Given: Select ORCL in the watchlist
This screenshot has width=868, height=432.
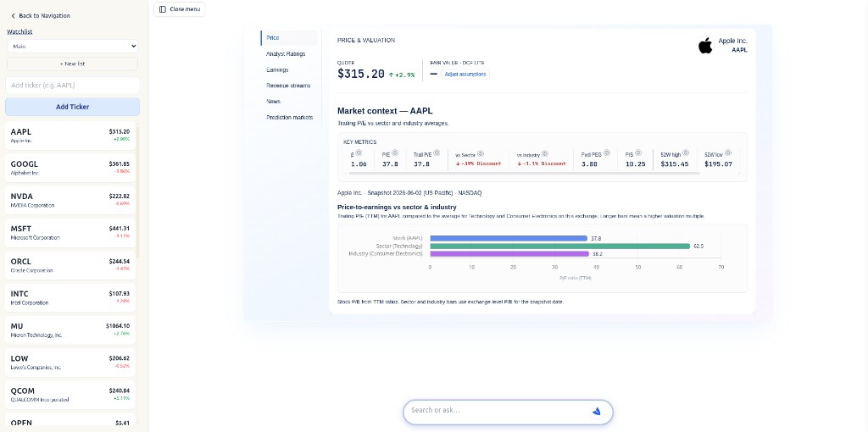Looking at the screenshot, I should (x=70, y=265).
